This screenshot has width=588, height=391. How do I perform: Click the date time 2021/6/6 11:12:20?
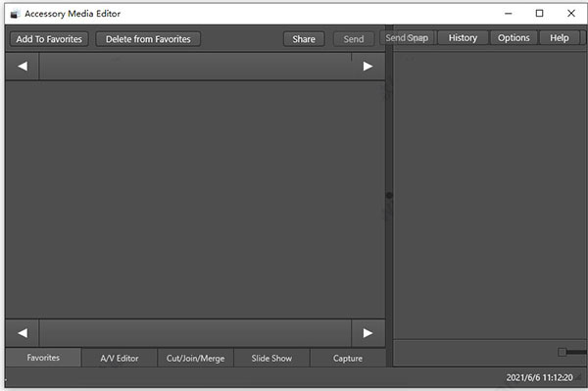point(539,377)
